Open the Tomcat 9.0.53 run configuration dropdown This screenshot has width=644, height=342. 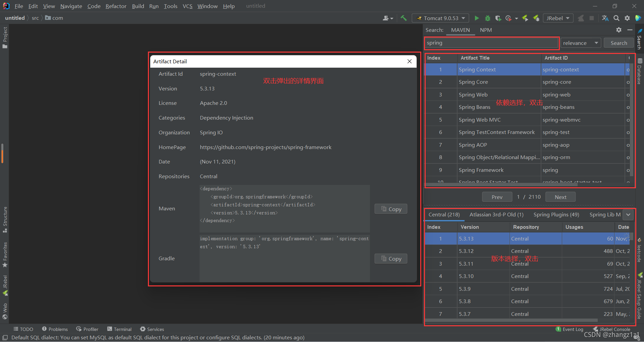[441, 18]
